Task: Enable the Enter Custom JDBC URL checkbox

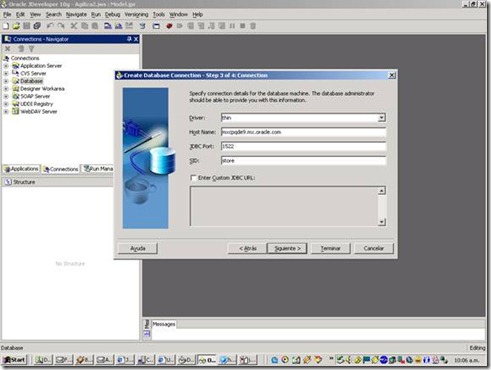Action: click(x=193, y=178)
